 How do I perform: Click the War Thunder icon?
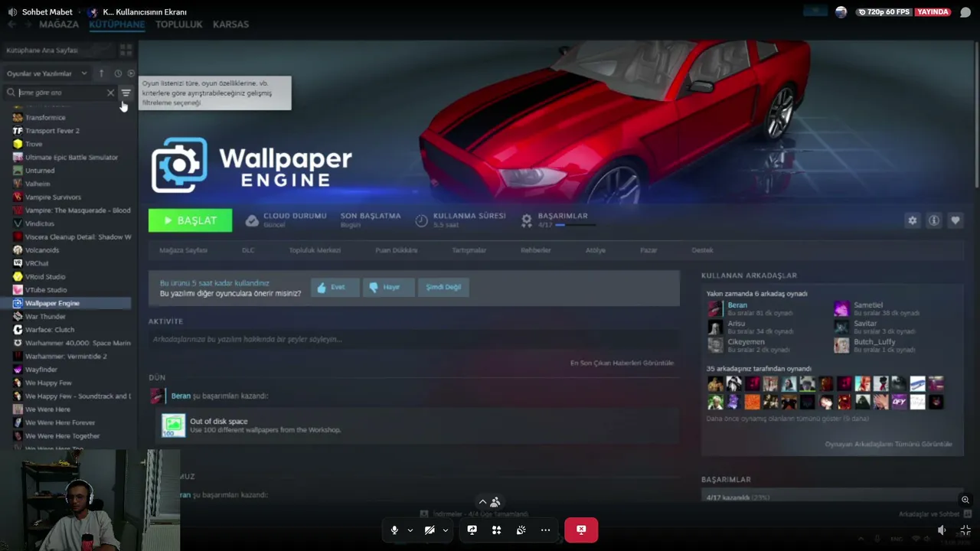pyautogui.click(x=18, y=317)
